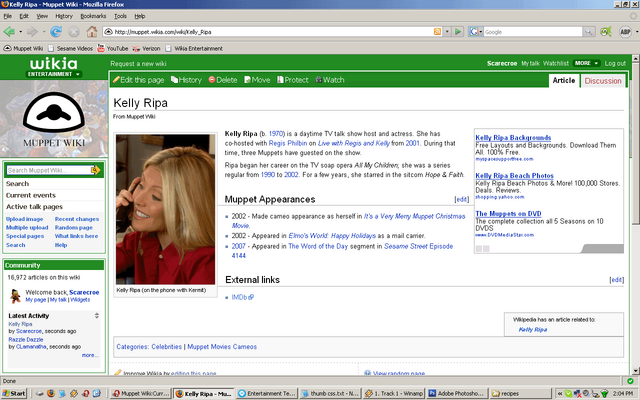Open the Muppet Wiki logo image
This screenshot has width=640, height=400.
54,118
